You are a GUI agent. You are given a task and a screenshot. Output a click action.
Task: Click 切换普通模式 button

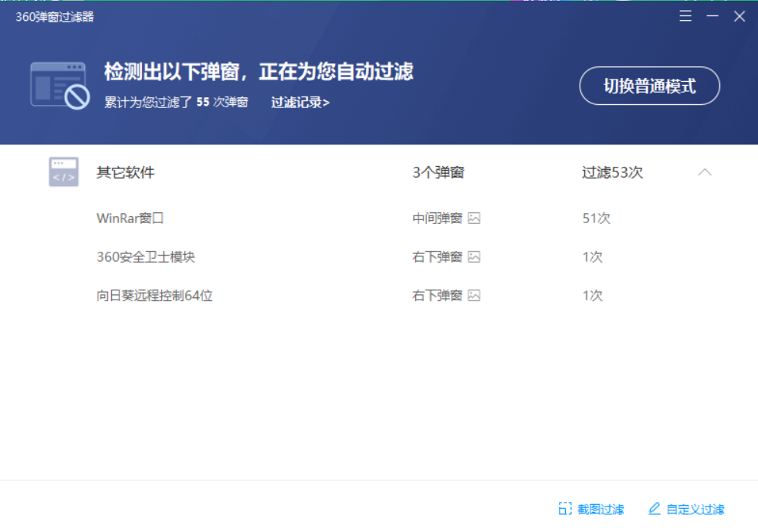click(650, 86)
